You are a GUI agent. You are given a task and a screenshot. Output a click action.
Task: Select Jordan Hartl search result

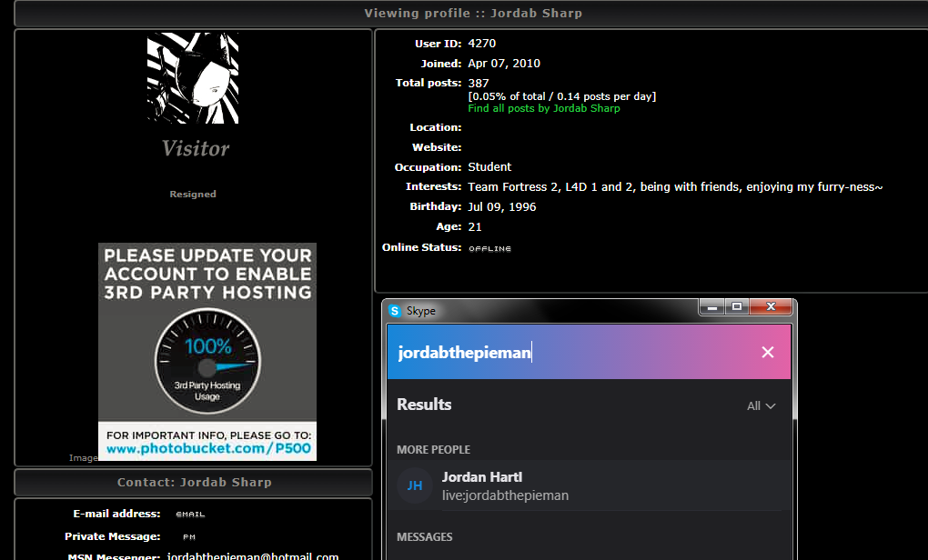(589, 485)
